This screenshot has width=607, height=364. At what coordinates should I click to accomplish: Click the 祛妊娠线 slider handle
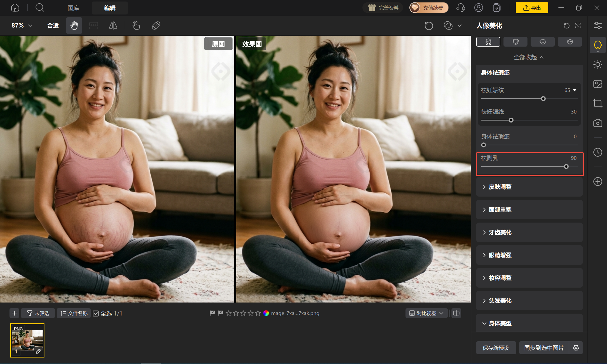(x=511, y=120)
